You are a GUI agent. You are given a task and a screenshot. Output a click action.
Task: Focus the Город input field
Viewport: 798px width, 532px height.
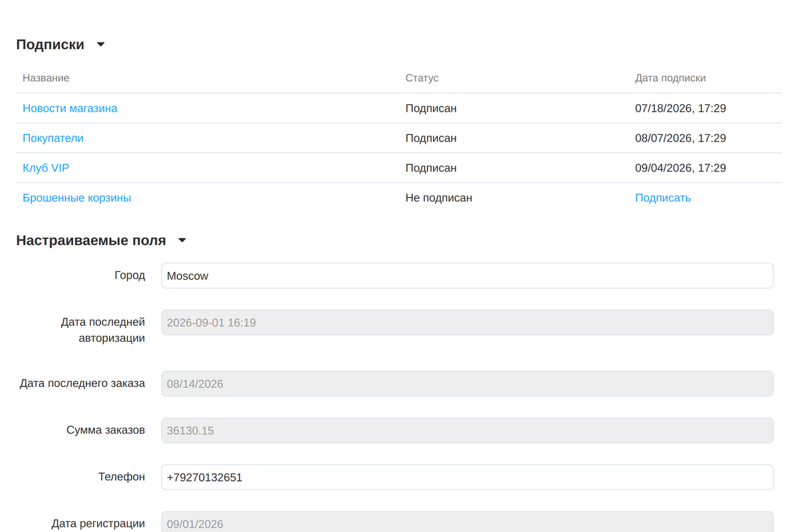(x=467, y=276)
